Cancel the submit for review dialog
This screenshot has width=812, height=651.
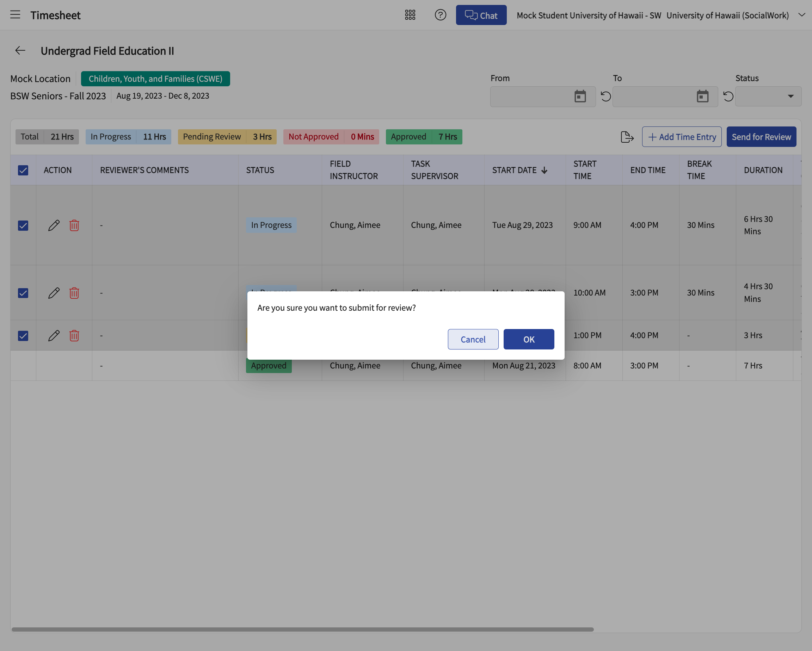click(473, 339)
